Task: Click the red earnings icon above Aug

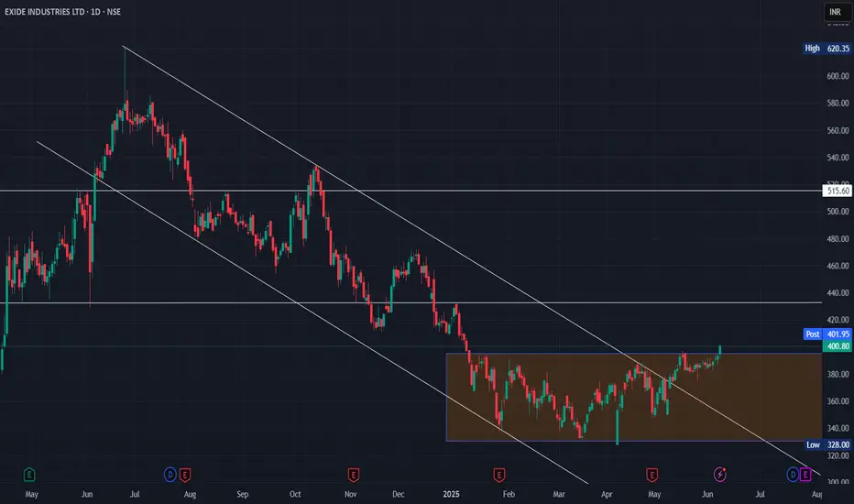Action: [185, 475]
